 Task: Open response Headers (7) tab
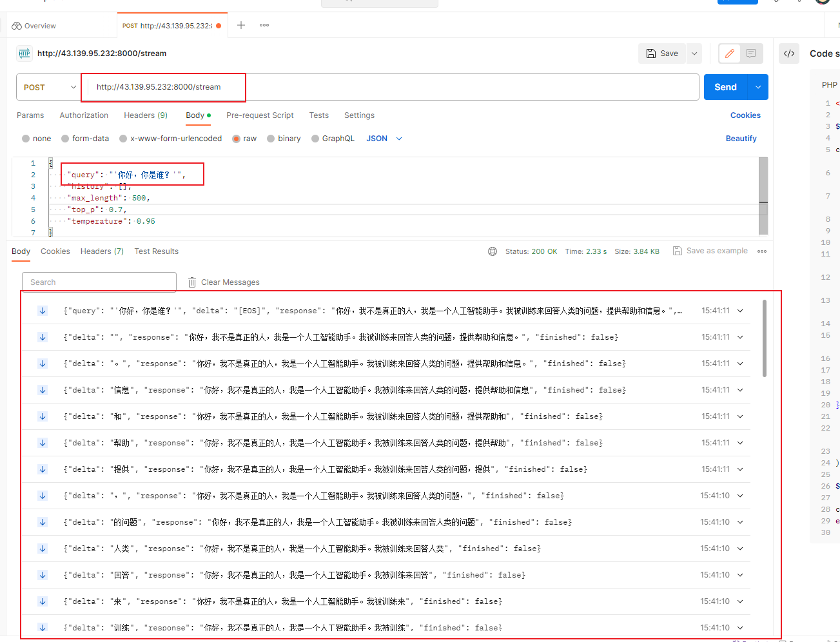[102, 251]
